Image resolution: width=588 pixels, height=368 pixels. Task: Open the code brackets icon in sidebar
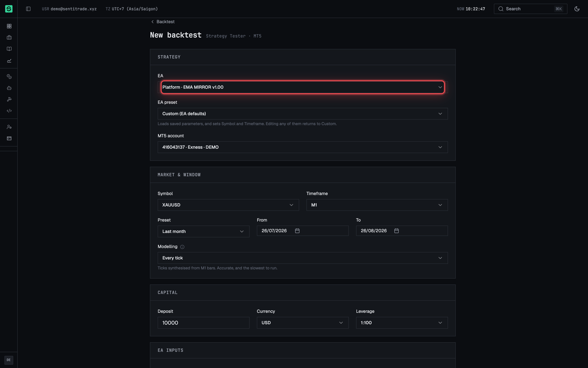point(9,111)
